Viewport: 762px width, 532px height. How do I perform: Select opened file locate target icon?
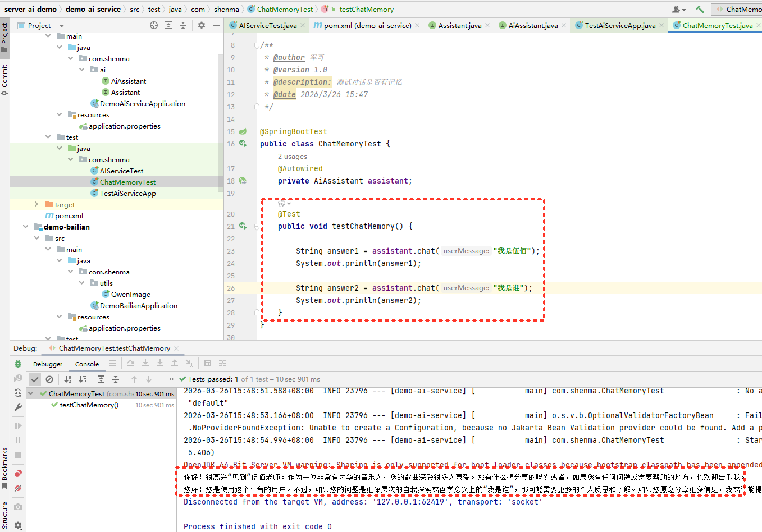click(154, 25)
